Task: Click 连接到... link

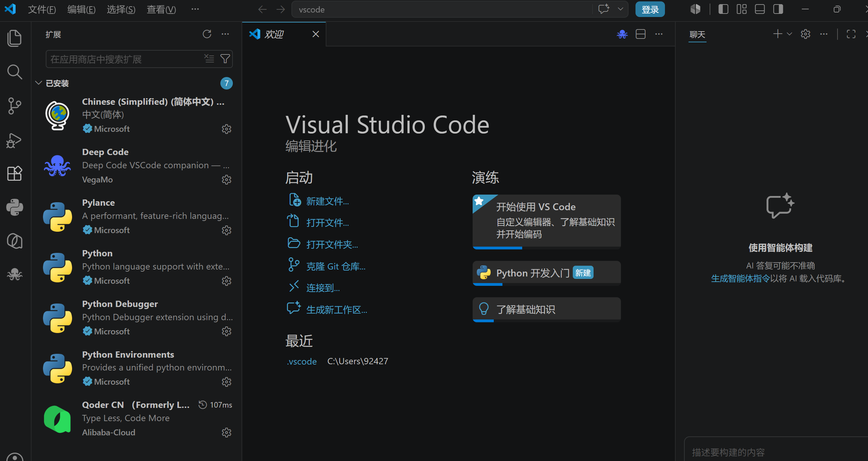Action: tap(323, 288)
